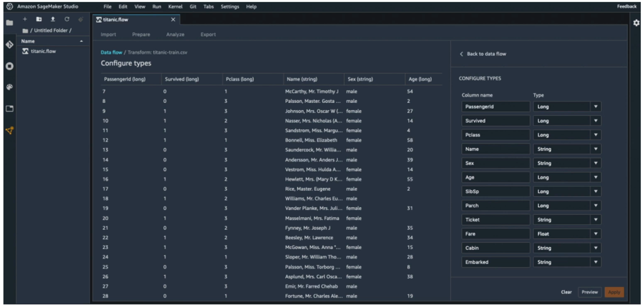The height and width of the screenshot is (307, 644).
Task: Open titanic.flow in the file browser
Action: (43, 51)
